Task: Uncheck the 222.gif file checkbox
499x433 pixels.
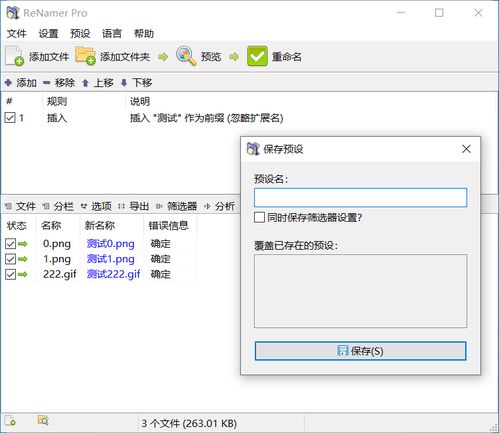Action: coord(10,274)
